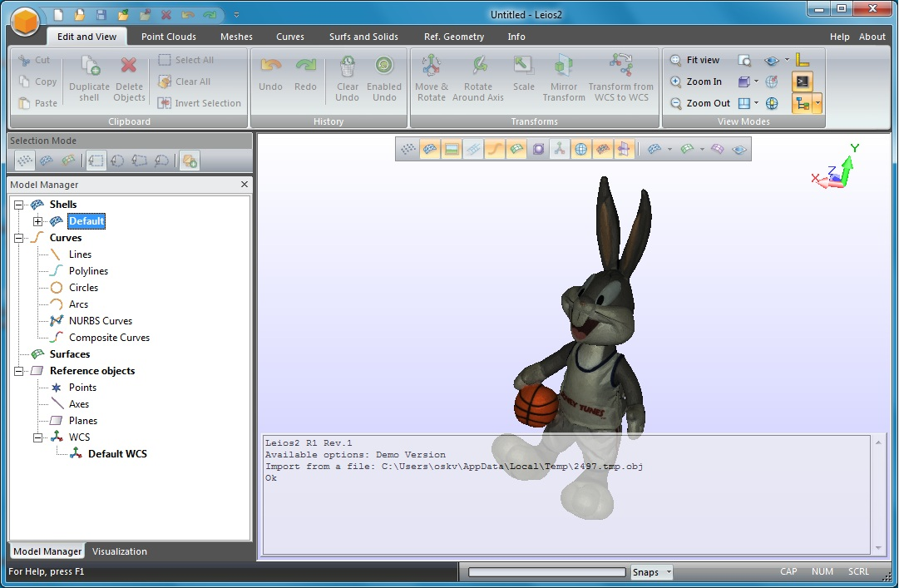Click the About link in the ribbon

click(x=872, y=37)
